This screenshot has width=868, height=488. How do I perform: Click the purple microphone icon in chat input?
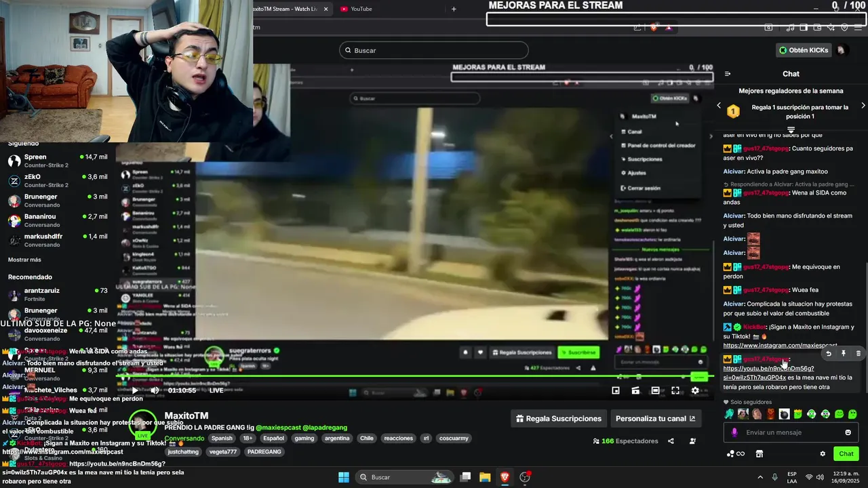[x=734, y=432]
